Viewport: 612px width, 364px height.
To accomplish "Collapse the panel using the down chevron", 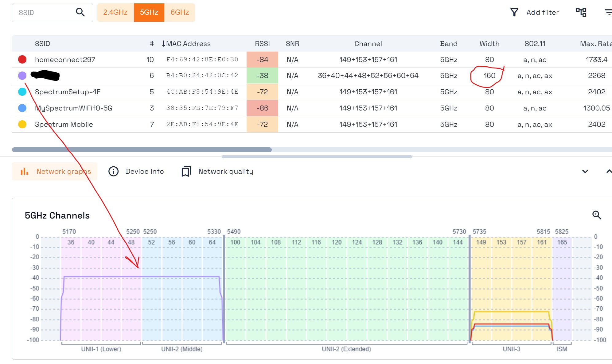I will (x=585, y=171).
